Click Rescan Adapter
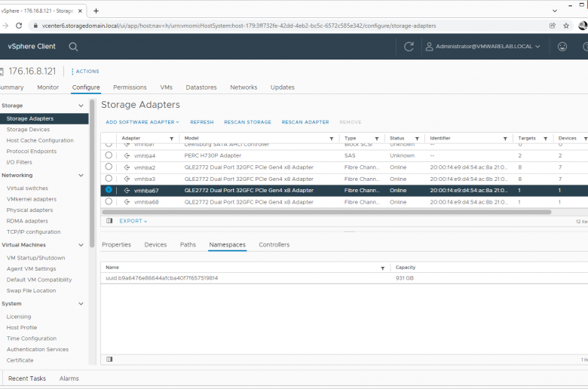588x389 pixels. point(305,122)
